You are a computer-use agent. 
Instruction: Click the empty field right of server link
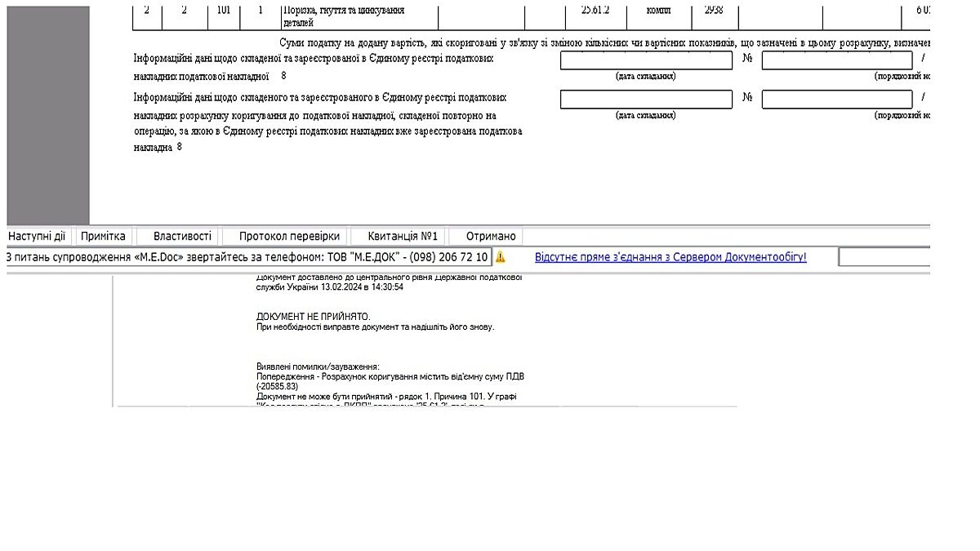(886, 257)
